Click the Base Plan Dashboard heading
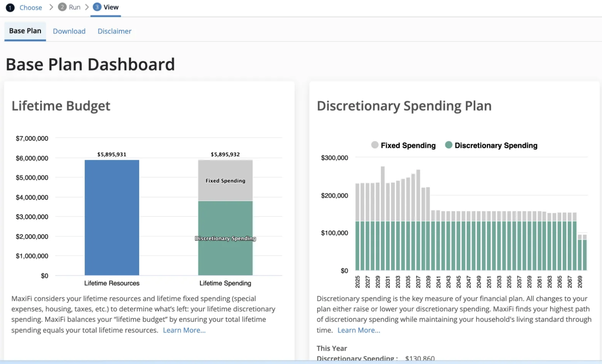This screenshot has width=602, height=364. (x=90, y=64)
